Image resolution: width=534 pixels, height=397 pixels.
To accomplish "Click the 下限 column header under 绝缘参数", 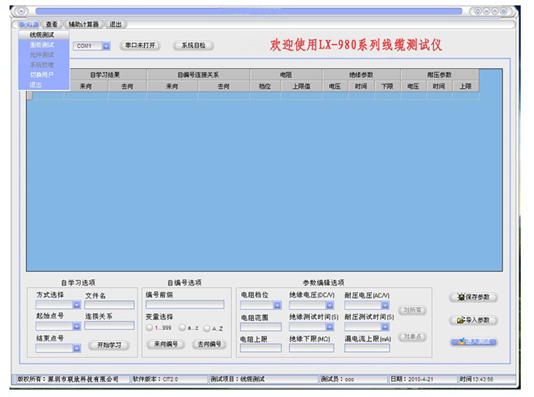I will [387, 86].
